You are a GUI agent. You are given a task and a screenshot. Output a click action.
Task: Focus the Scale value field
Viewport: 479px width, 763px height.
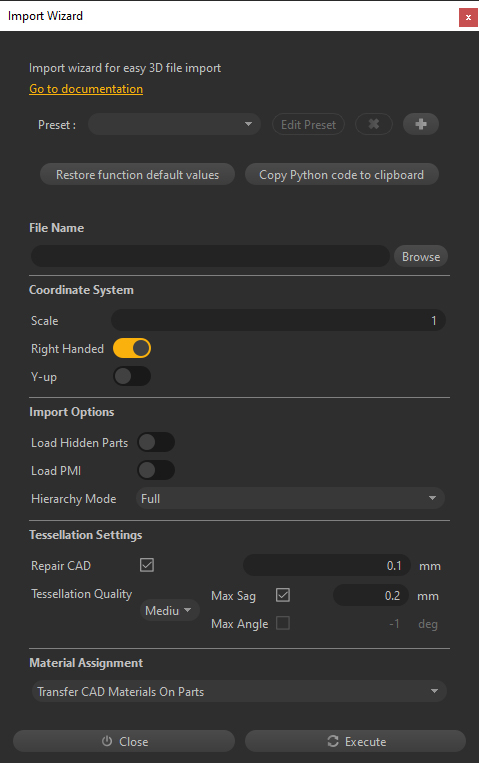278,320
